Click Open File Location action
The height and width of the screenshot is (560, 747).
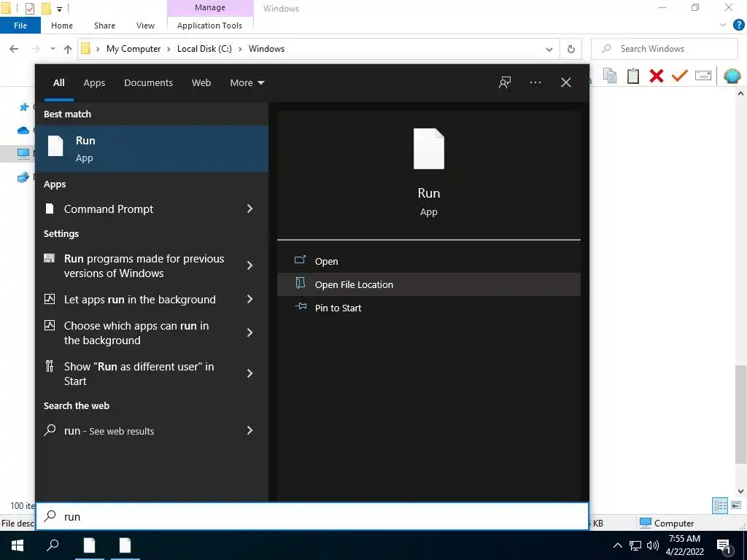pos(429,284)
